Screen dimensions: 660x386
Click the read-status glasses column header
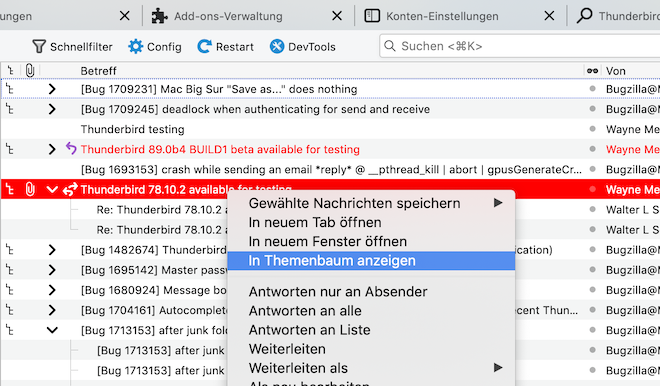pos(592,71)
